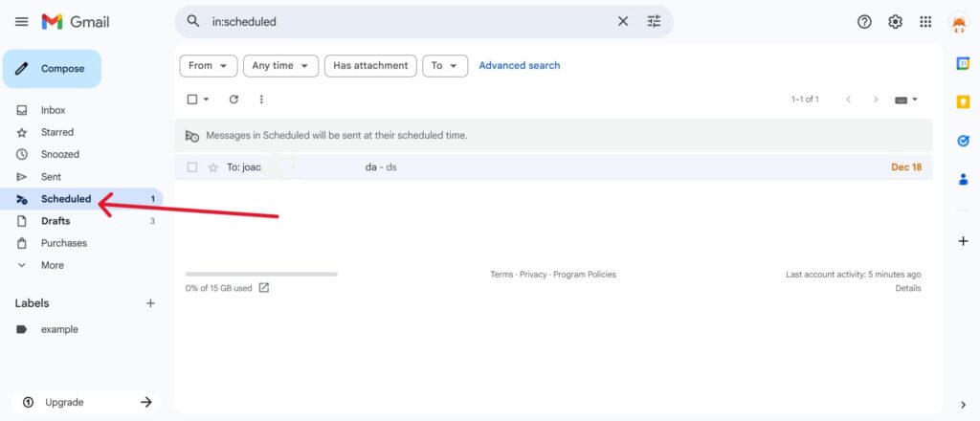
Task: Select the scheduled message checkbox
Action: pyautogui.click(x=192, y=167)
